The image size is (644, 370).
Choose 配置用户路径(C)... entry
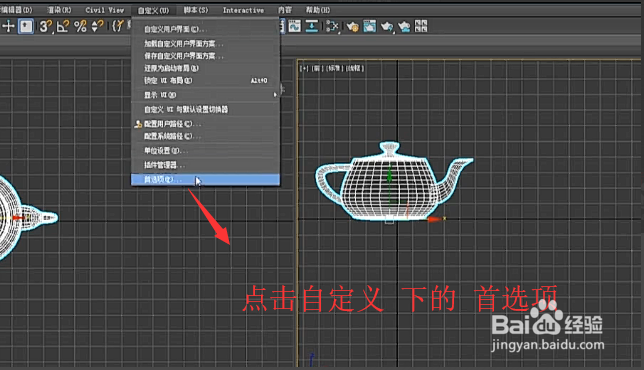tap(205, 124)
